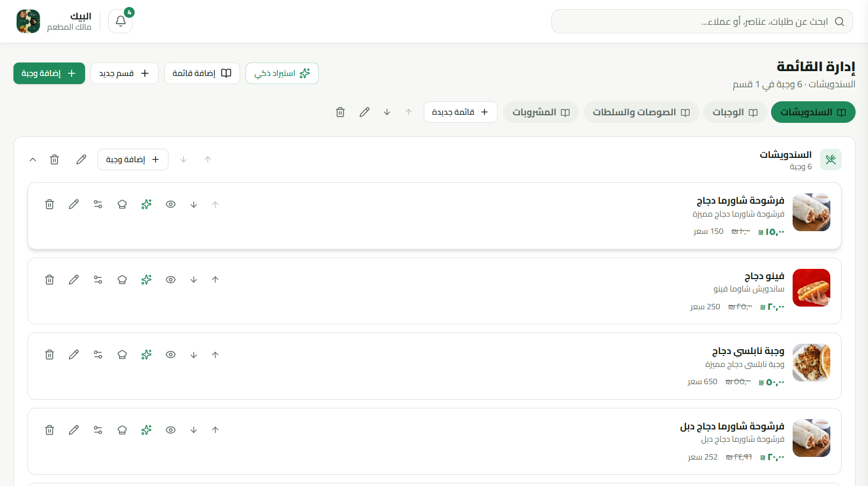
Task: Move the selected menu down in tabs row
Action: point(387,112)
